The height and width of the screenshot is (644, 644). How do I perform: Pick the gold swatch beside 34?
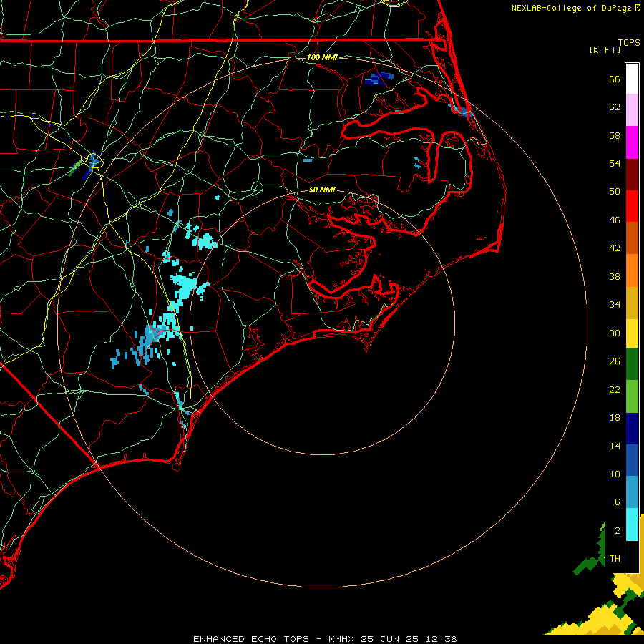click(x=632, y=303)
